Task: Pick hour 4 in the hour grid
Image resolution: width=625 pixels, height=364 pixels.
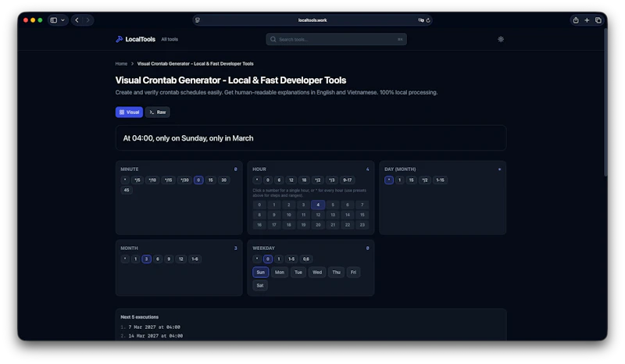Action: (x=318, y=205)
